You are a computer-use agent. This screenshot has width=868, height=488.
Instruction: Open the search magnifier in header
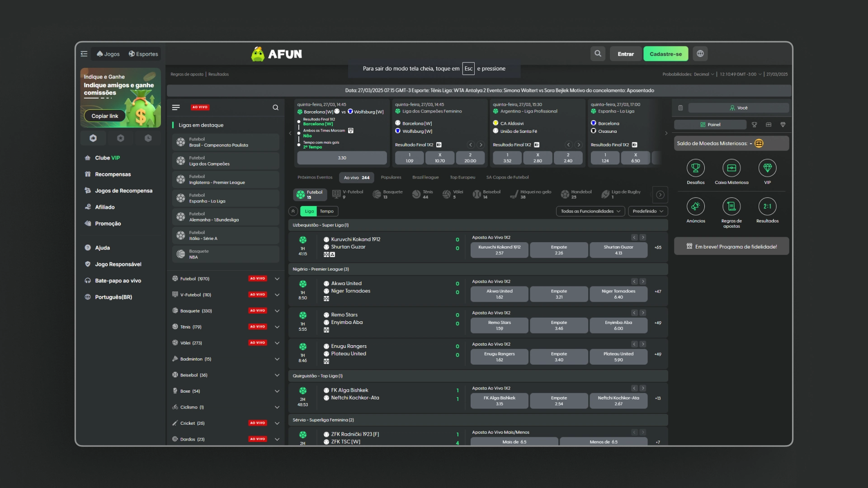[598, 54]
